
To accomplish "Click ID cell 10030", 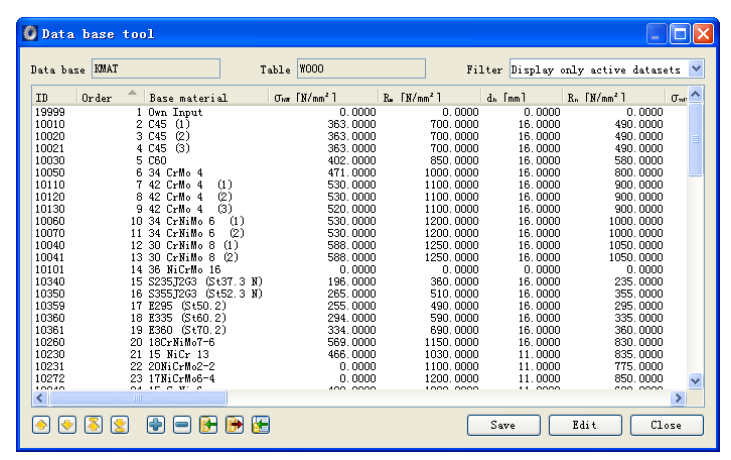I will coord(50,161).
